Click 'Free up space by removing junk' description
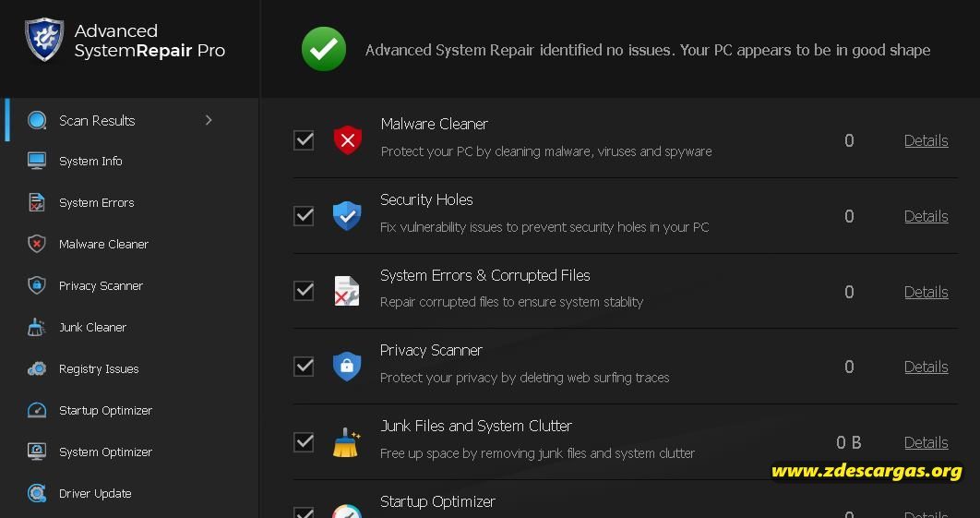 pos(537,453)
